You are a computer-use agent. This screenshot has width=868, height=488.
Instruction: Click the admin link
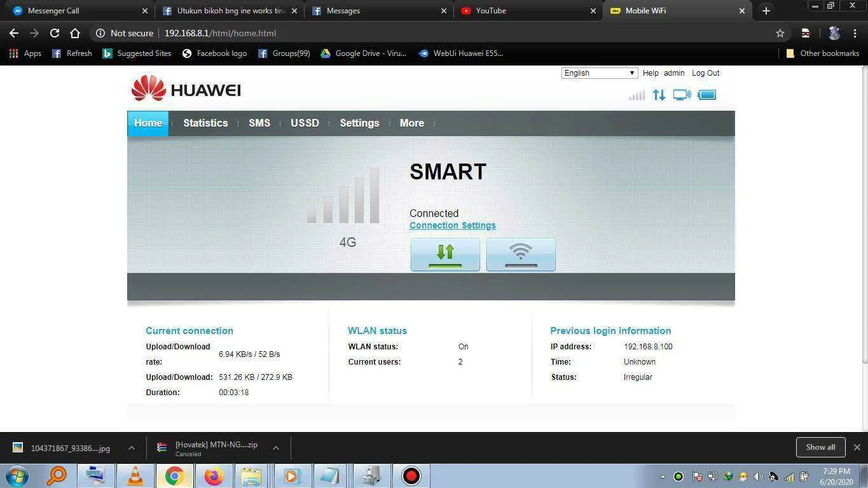point(674,73)
